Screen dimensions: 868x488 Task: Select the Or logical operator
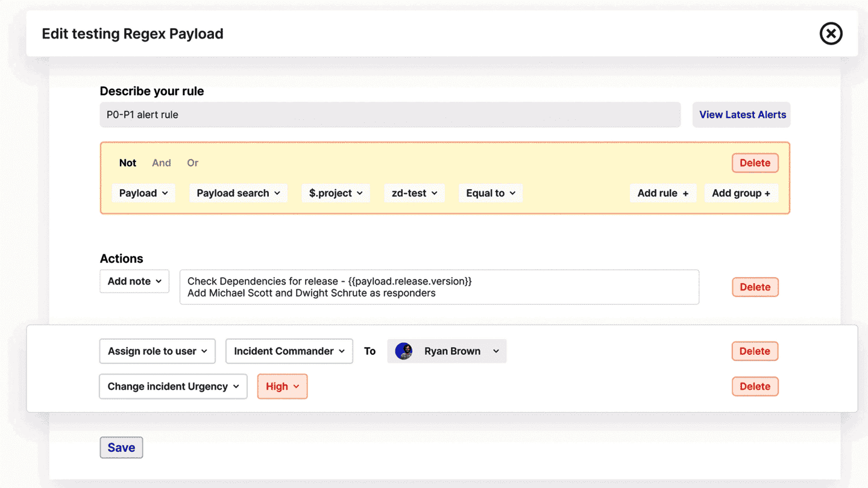pos(192,163)
